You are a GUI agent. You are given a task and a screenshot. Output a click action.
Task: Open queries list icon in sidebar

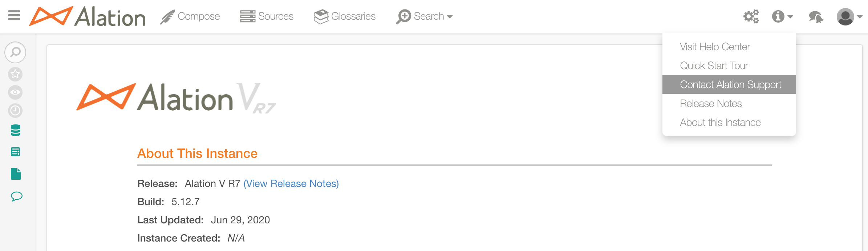point(16,152)
